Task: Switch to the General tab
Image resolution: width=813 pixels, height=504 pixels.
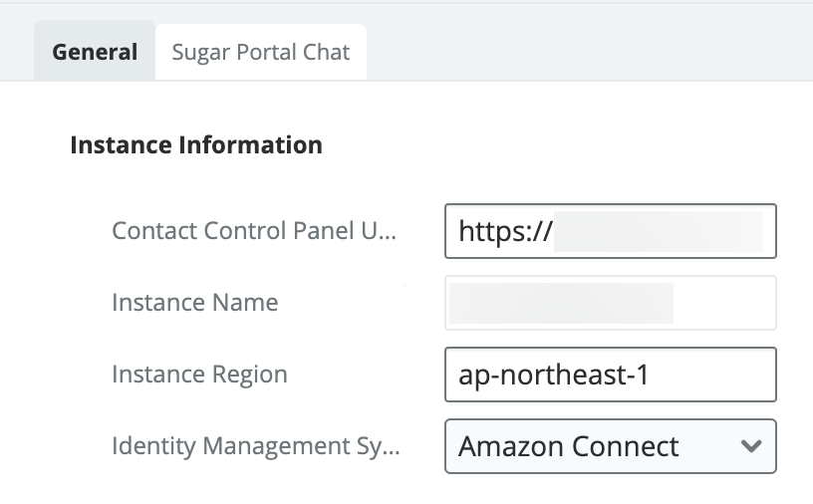Action: (95, 52)
